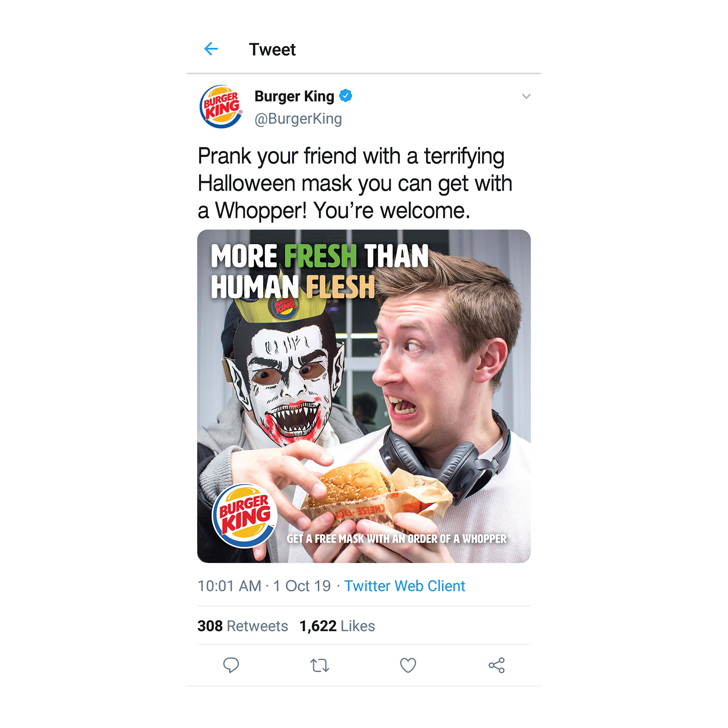Screen dimensions: 728x728
Task: Click the 10:01 AM timestamp
Action: (229, 586)
